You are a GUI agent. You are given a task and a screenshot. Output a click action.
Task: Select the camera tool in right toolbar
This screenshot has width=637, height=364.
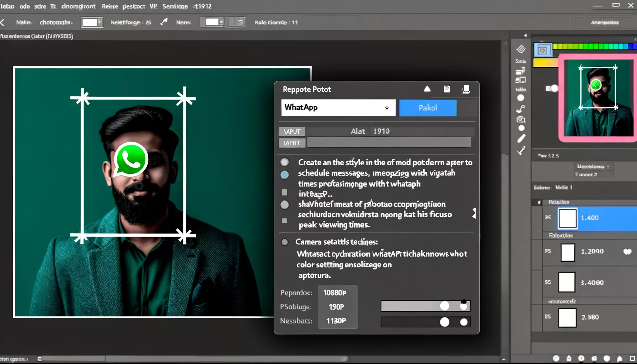click(521, 119)
